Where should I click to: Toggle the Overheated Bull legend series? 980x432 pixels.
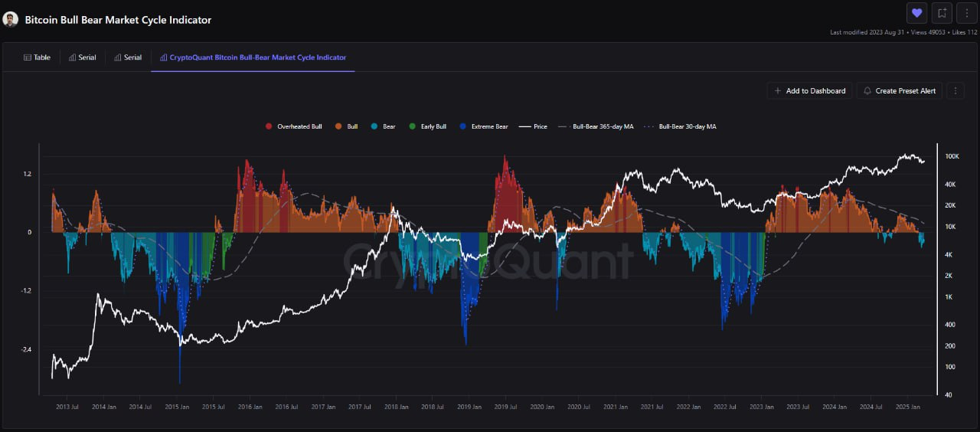coord(293,126)
